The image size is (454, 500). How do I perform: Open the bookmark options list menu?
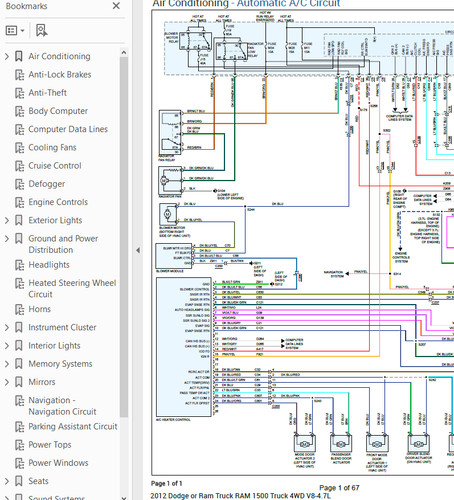[x=15, y=31]
